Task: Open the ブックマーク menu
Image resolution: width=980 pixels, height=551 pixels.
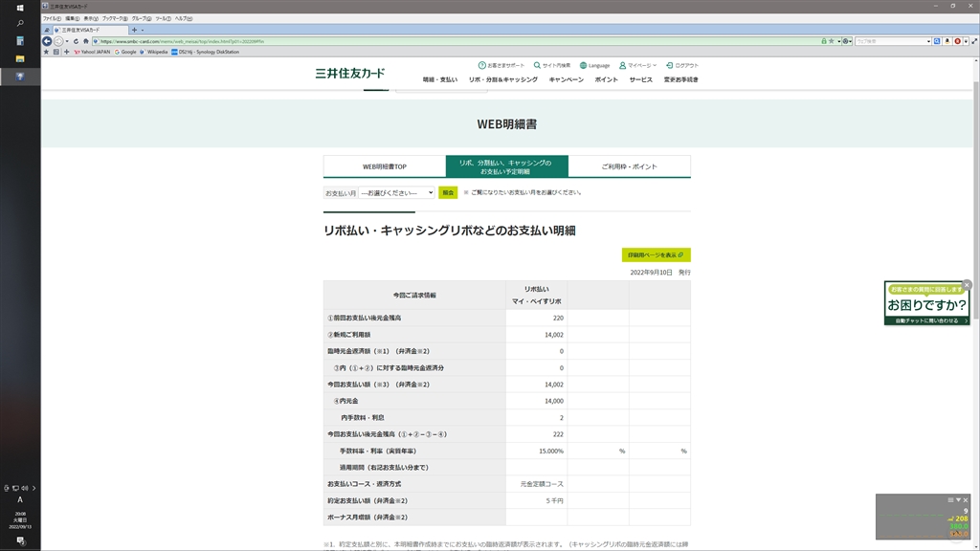Action: coord(115,19)
